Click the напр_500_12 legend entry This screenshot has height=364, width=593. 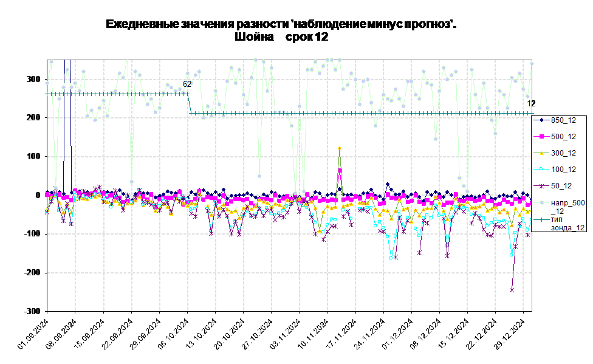click(x=559, y=207)
